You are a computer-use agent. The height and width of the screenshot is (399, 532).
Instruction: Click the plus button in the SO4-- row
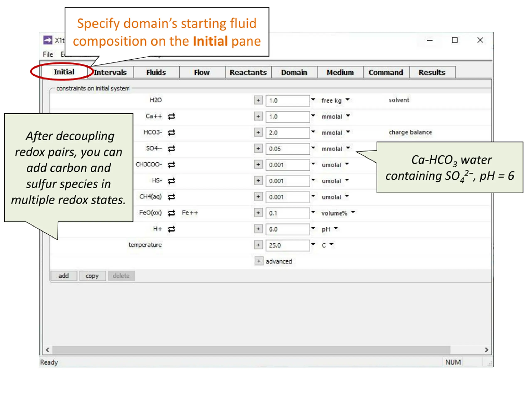pos(258,149)
